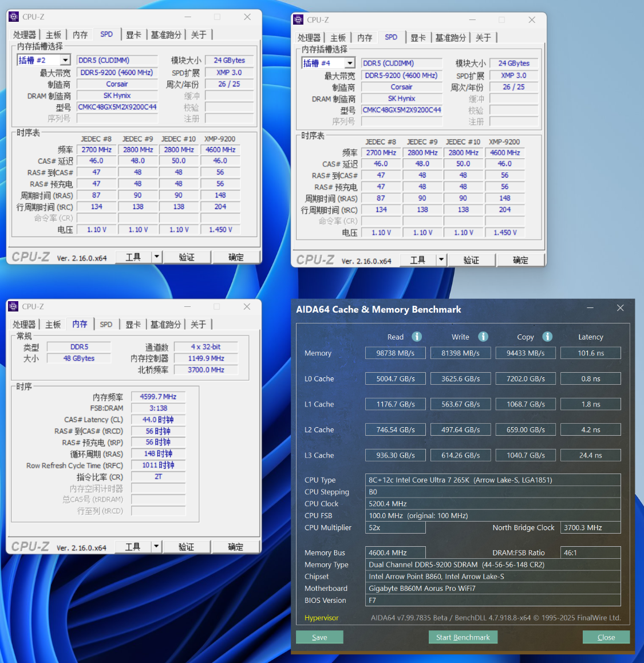Click 型号 field in slot #2 window

point(117,106)
